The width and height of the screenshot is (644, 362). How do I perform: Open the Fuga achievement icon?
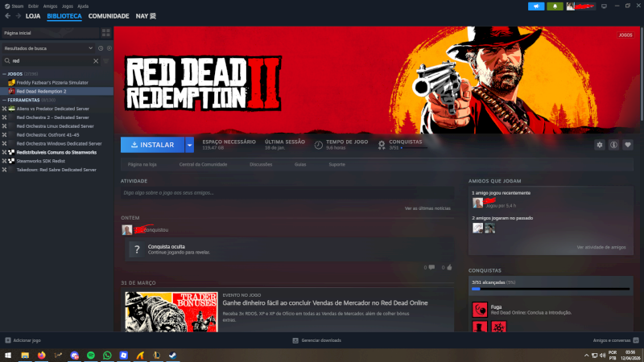tap(479, 310)
